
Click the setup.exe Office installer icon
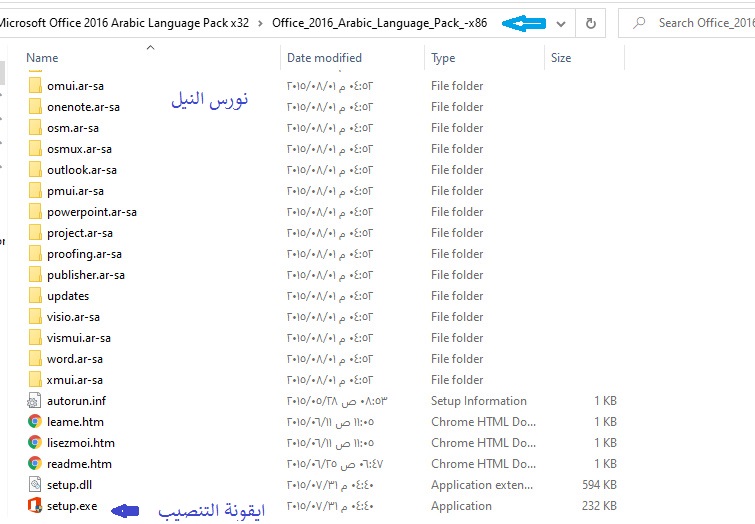[35, 506]
